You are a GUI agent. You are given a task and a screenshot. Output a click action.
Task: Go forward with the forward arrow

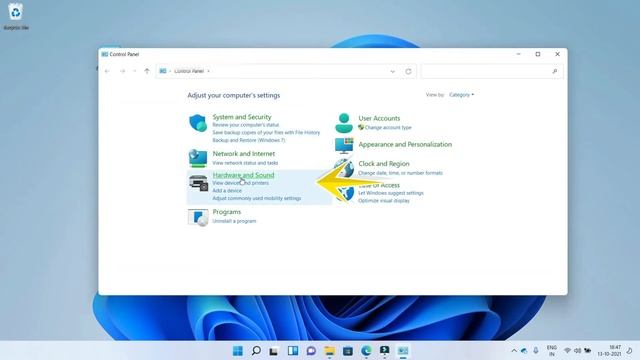[x=122, y=71]
